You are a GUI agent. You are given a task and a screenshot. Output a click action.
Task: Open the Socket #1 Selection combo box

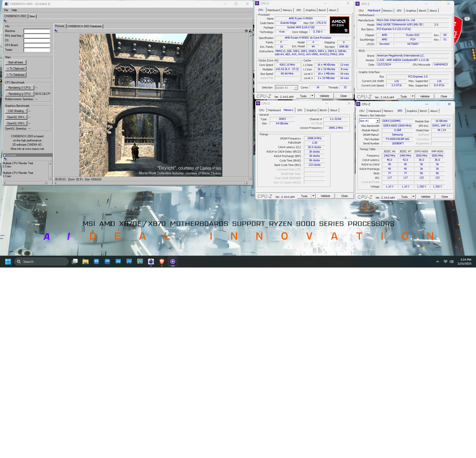pos(286,88)
